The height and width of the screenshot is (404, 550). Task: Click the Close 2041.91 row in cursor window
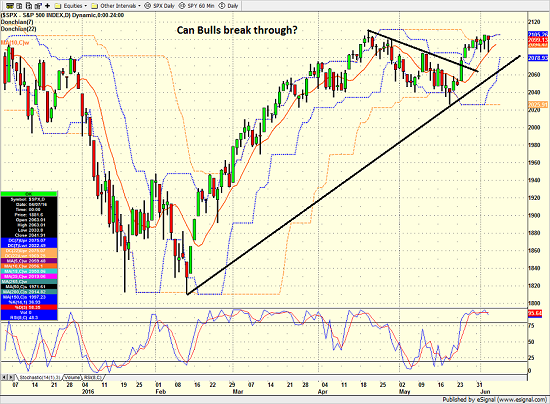pos(29,235)
